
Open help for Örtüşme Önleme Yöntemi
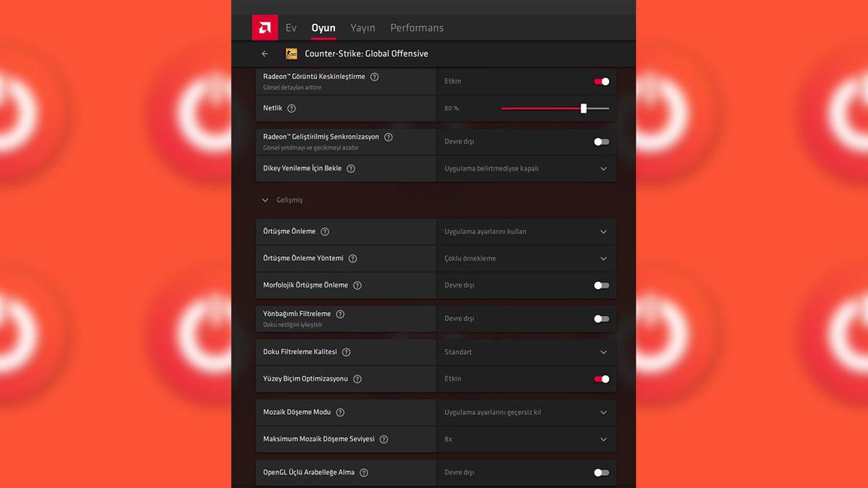tap(352, 258)
